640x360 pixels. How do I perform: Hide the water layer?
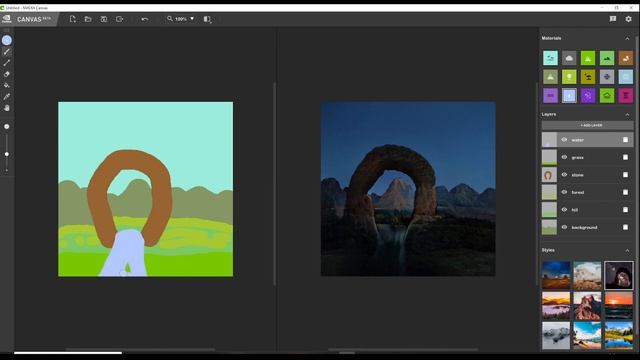pyautogui.click(x=564, y=140)
